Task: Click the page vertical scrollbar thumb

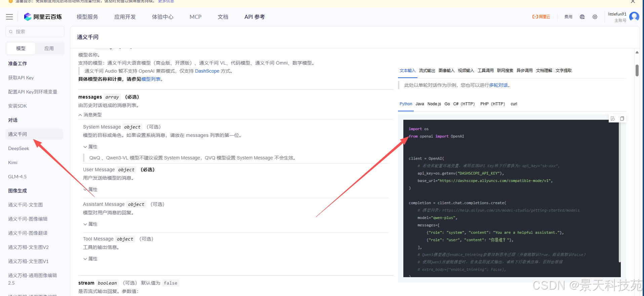Action: coord(637,70)
